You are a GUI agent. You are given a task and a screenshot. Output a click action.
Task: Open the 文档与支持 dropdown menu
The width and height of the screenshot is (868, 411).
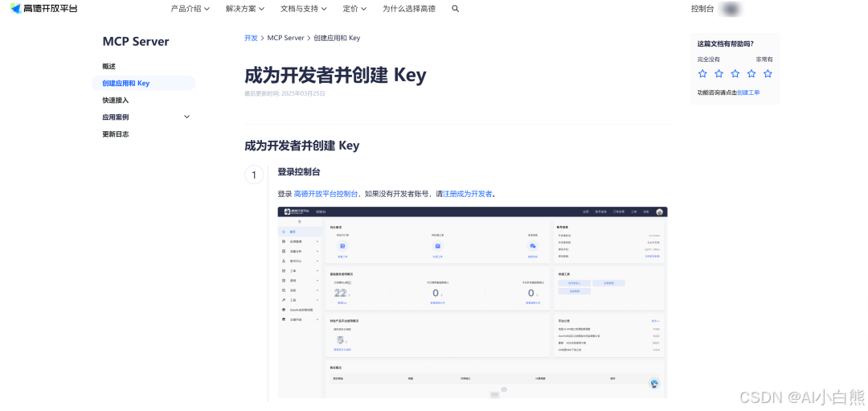304,9
